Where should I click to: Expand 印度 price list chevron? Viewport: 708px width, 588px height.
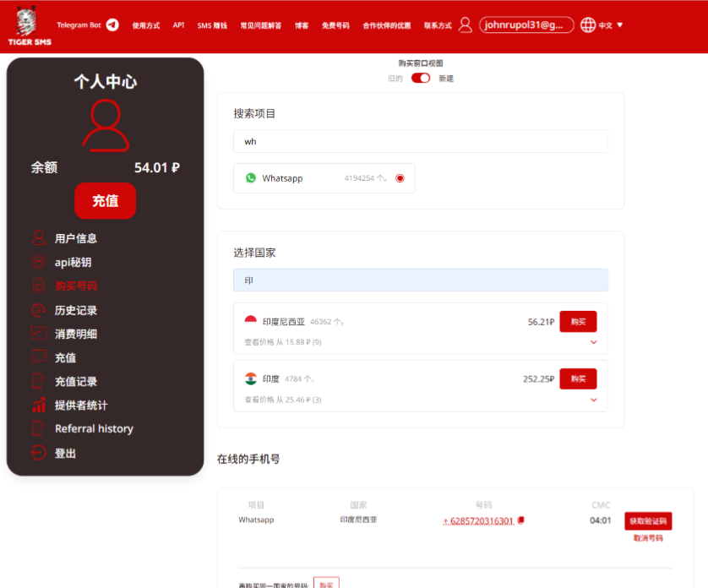pyautogui.click(x=594, y=400)
